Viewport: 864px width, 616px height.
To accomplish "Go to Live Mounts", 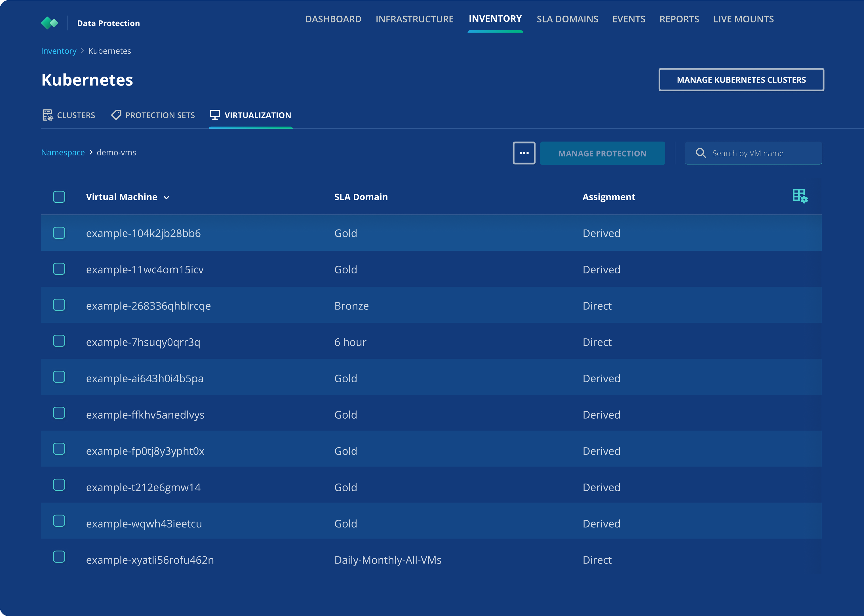I will (743, 19).
